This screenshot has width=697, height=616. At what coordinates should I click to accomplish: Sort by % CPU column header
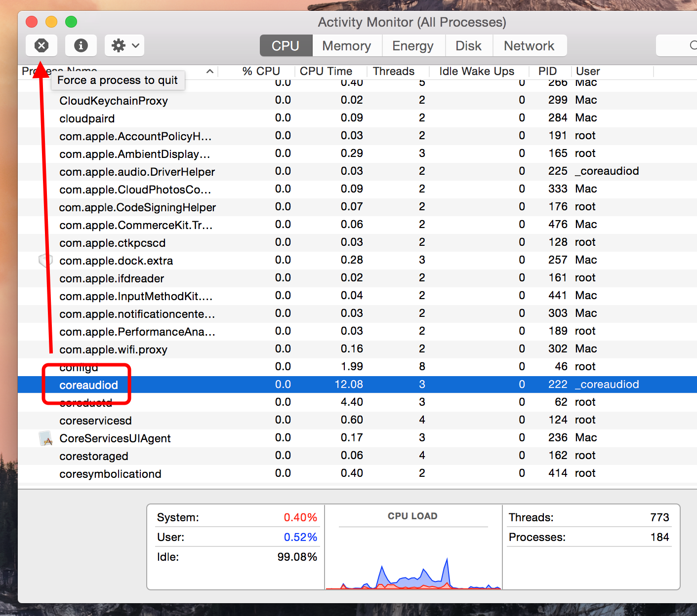[x=261, y=72]
